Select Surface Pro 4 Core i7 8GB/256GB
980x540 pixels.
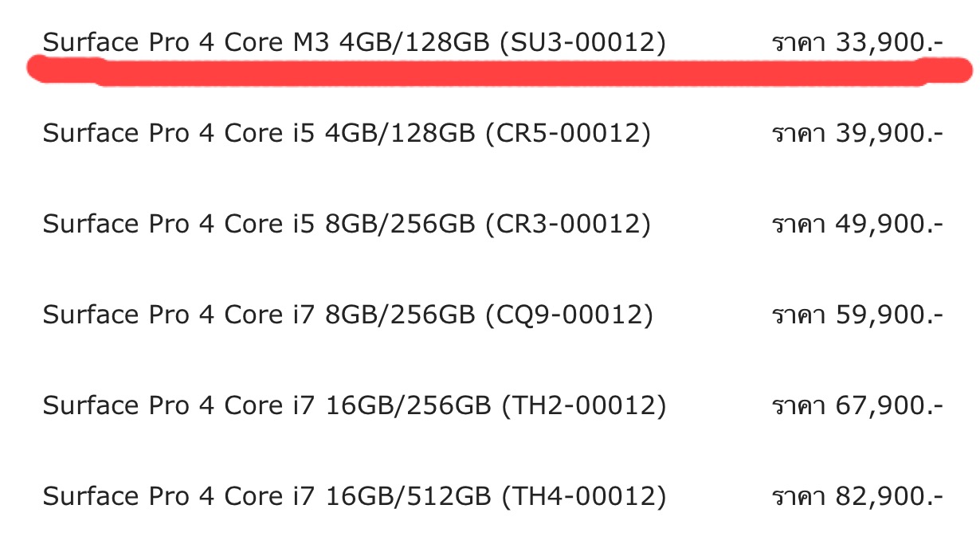(x=260, y=315)
